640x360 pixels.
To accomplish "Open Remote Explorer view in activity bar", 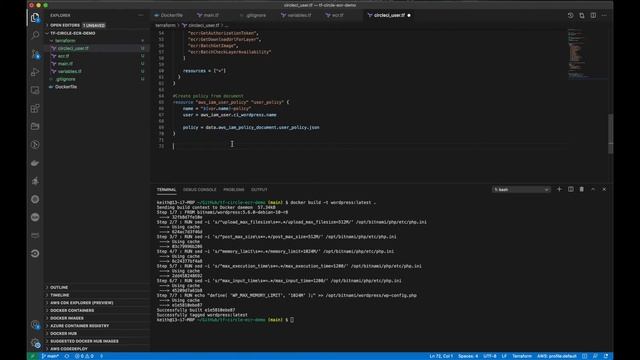I will [35, 90].
